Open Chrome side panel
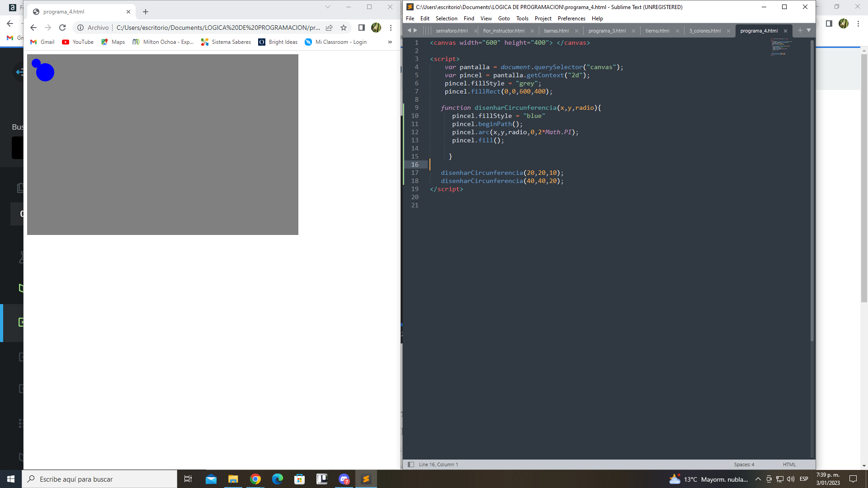Screen dimensions: 868x488 (361, 28)
